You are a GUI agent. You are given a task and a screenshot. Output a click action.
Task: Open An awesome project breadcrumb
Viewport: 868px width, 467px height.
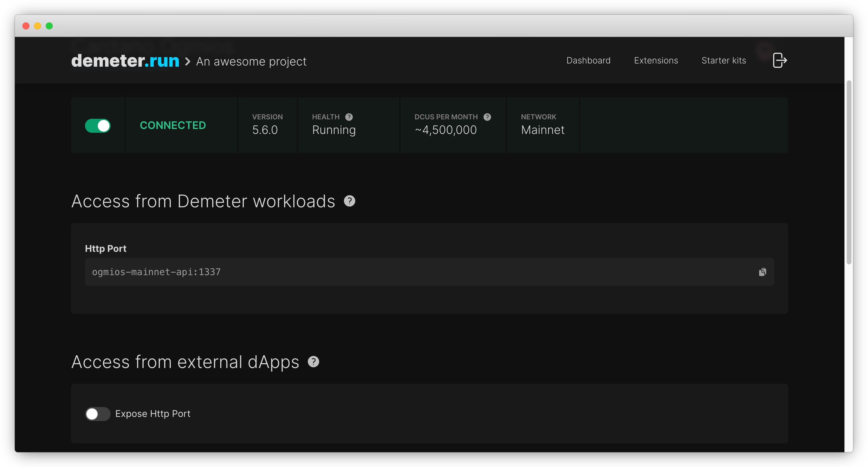point(251,62)
